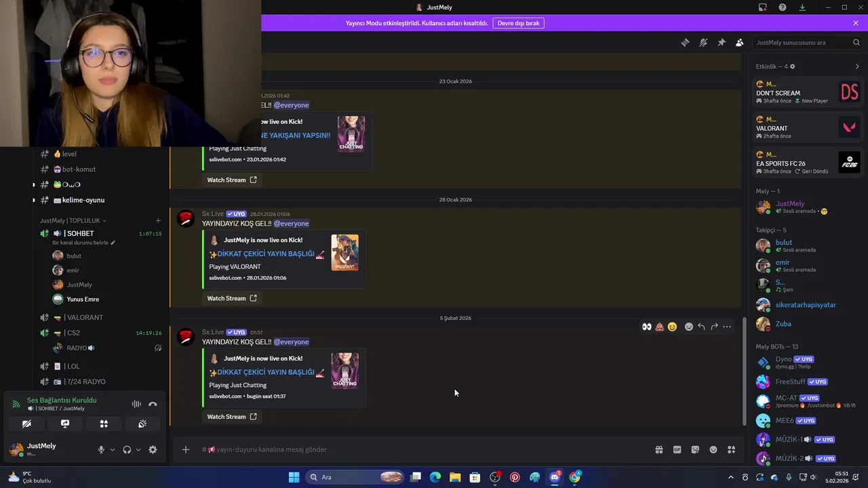The image size is (868, 488).
Task: Click Watch Stream for 28 Ocak post
Action: pyautogui.click(x=232, y=298)
